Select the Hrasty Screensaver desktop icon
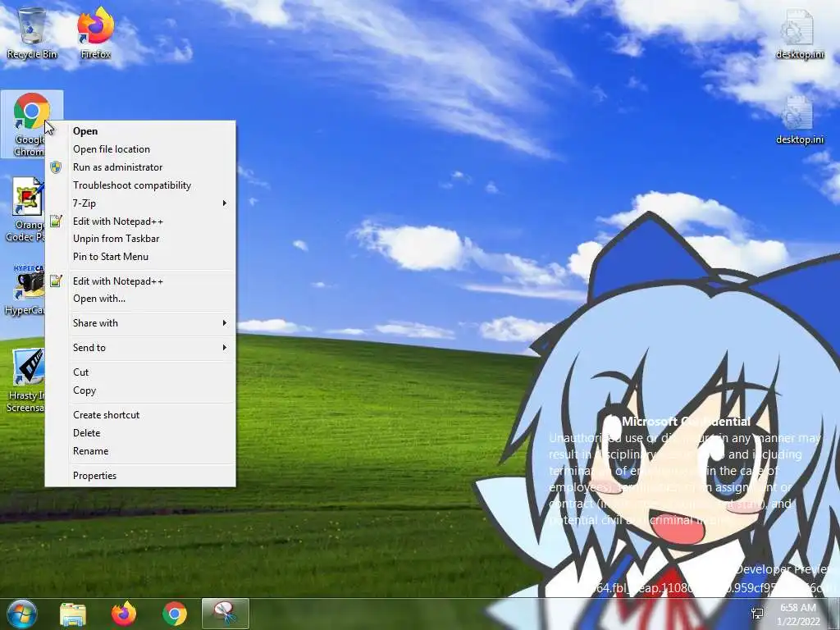The image size is (840, 630). tap(25, 381)
